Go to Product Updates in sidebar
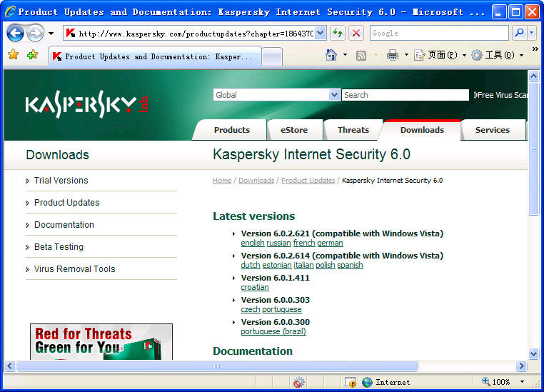 pyautogui.click(x=66, y=203)
